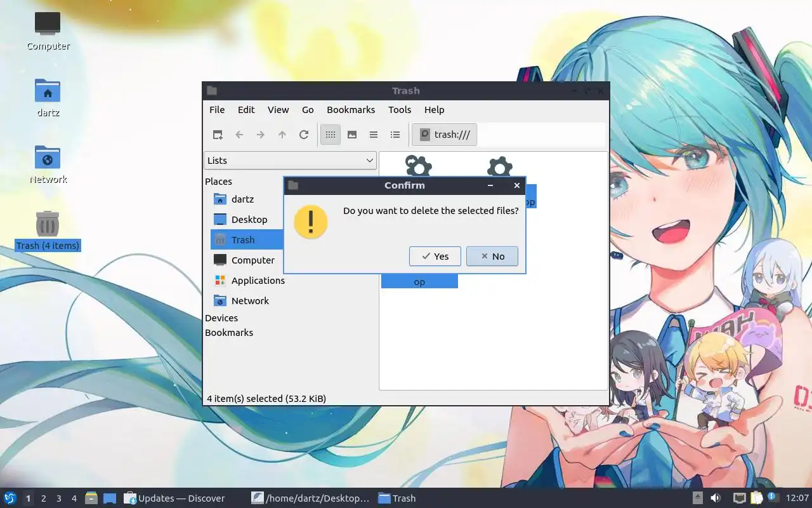Switch to workspace 3
The width and height of the screenshot is (812, 508).
[x=58, y=498]
